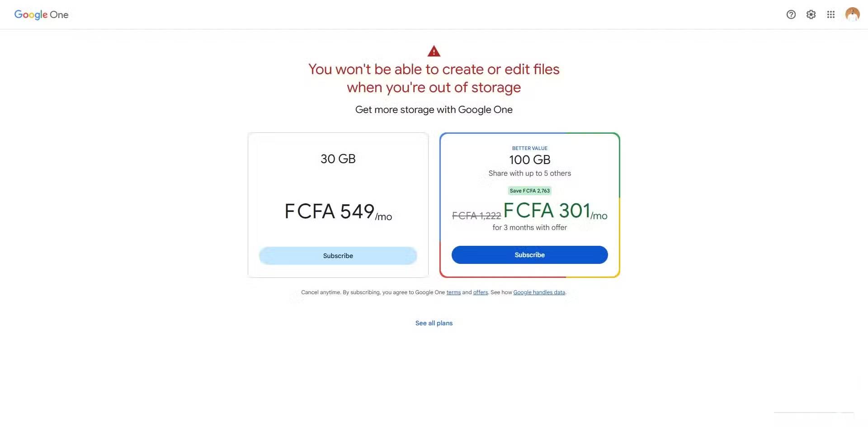Click the red warning triangle icon

point(434,51)
